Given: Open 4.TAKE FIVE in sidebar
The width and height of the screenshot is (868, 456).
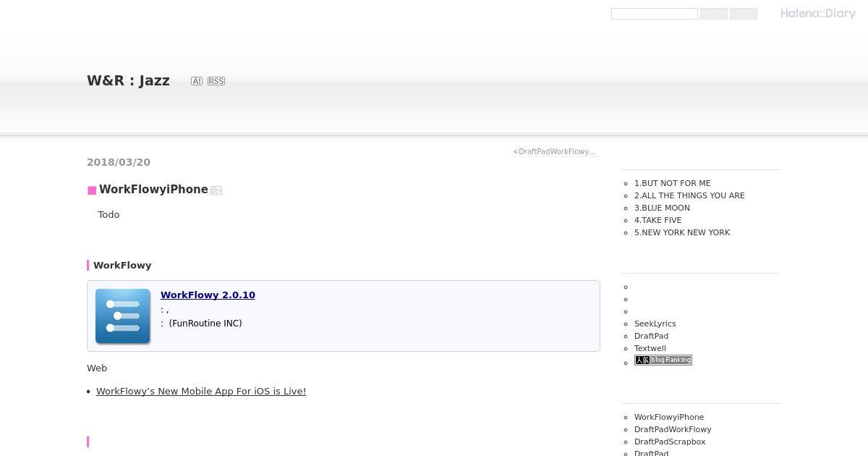Looking at the screenshot, I should (x=658, y=220).
